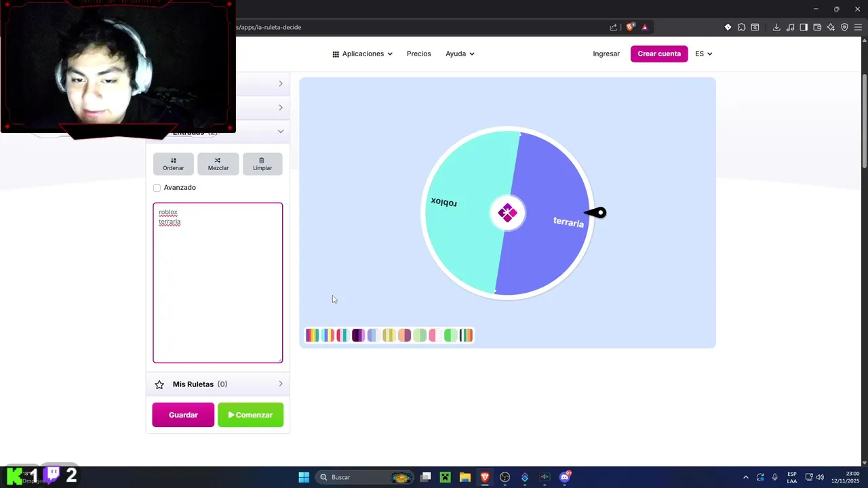This screenshot has width=868, height=488.
Task: Select the yellow olive striped palette
Action: tap(389, 335)
